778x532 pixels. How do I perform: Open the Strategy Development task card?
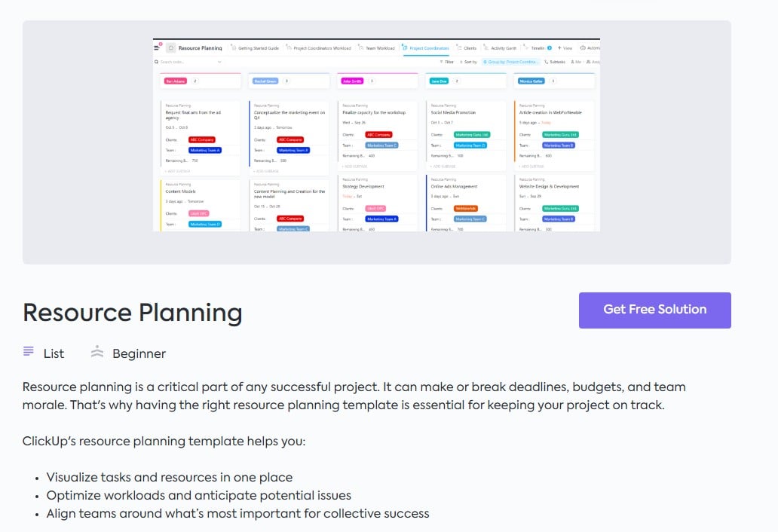(363, 186)
